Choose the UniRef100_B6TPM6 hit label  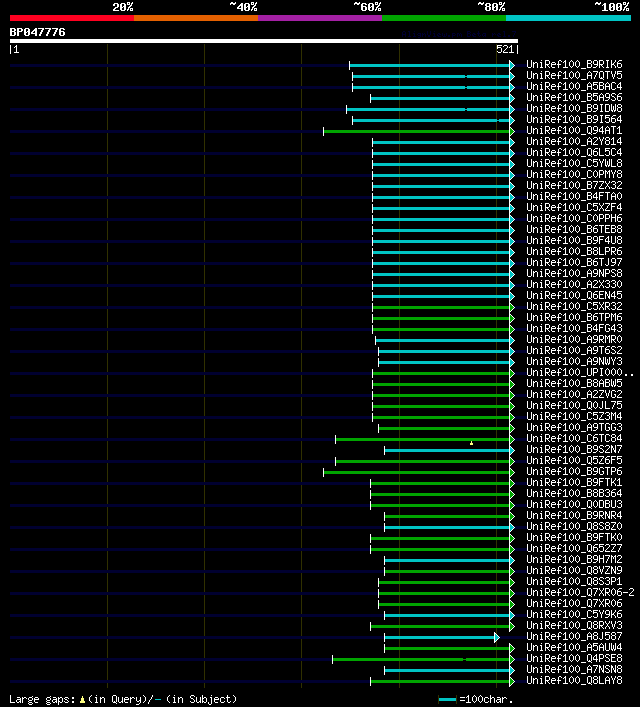(x=574, y=317)
